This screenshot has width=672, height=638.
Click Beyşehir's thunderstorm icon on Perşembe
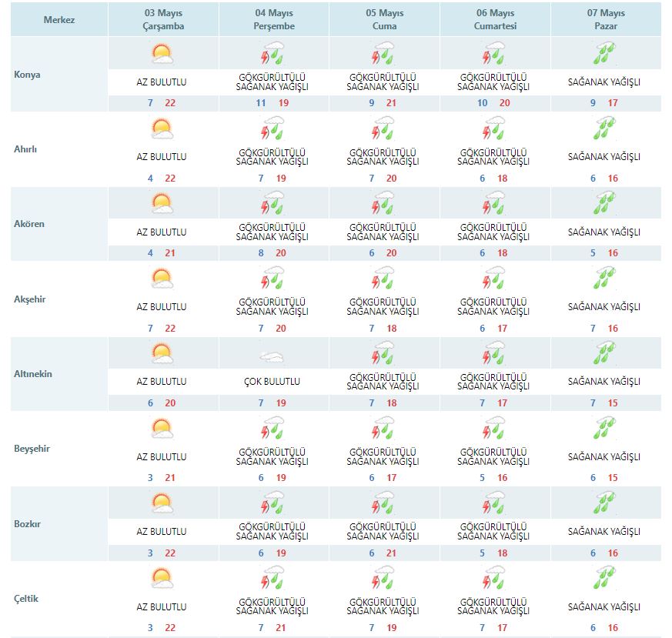click(272, 429)
